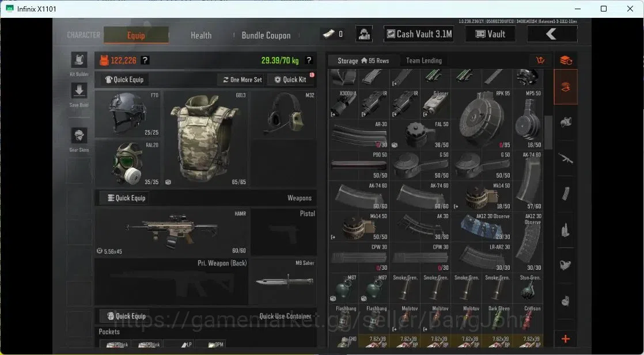Select the G-laser attachment item
644x355 pixels.
(x=436, y=104)
